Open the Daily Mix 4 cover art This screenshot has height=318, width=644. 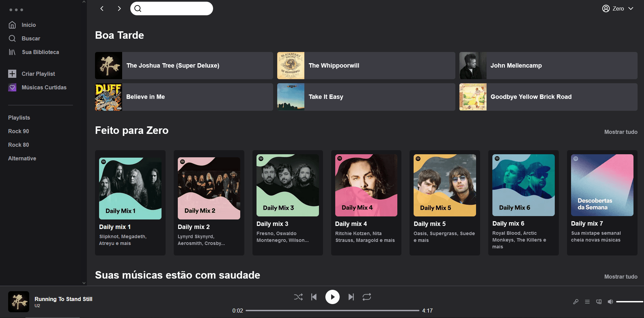[366, 185]
